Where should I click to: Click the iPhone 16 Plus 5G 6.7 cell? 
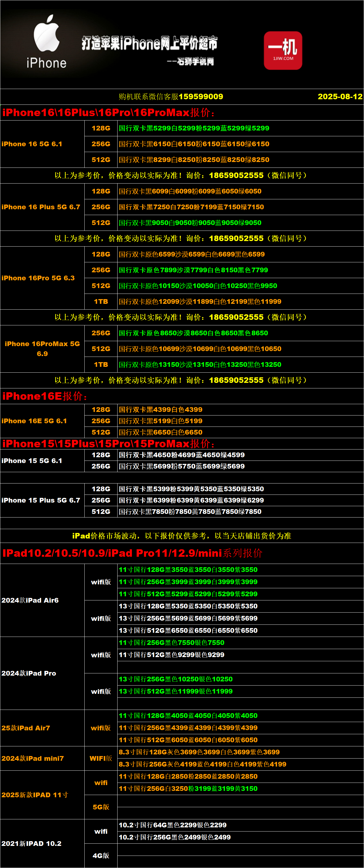tap(42, 207)
